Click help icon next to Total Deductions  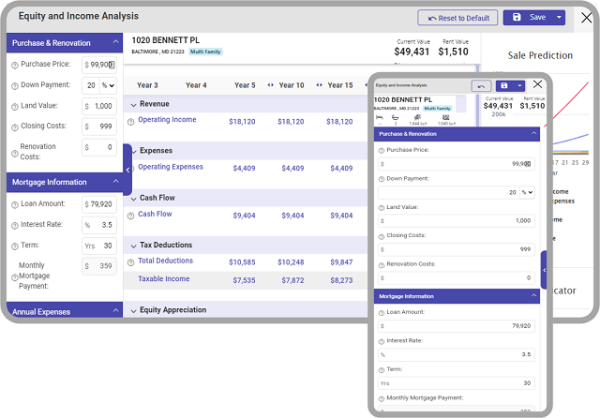click(x=130, y=262)
